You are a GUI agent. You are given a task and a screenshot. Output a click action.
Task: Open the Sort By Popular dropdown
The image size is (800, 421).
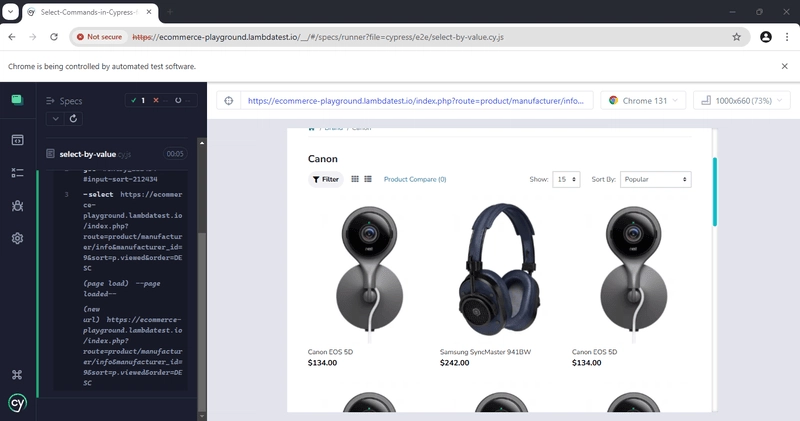point(656,179)
